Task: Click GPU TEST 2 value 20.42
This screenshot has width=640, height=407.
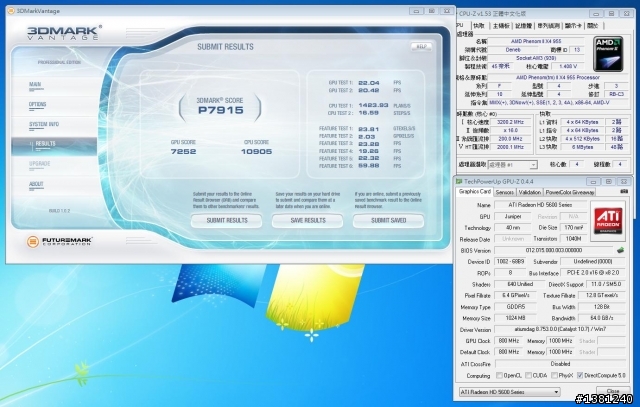Action: click(369, 90)
